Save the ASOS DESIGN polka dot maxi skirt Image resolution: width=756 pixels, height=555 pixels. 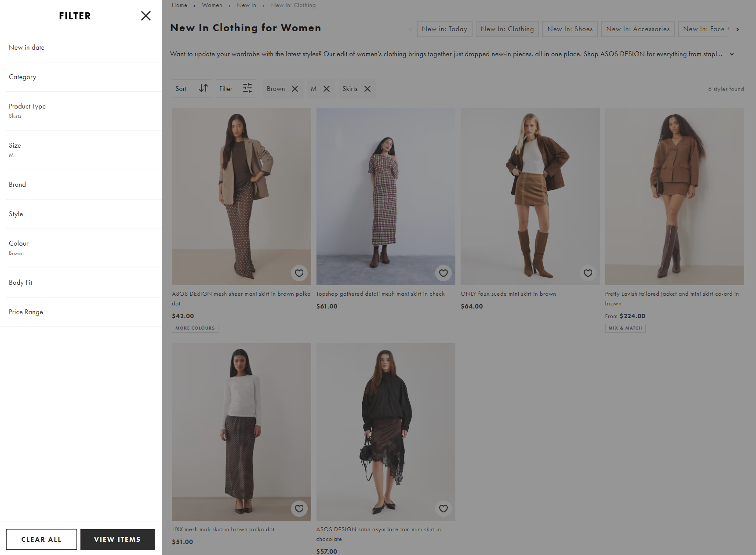point(299,273)
